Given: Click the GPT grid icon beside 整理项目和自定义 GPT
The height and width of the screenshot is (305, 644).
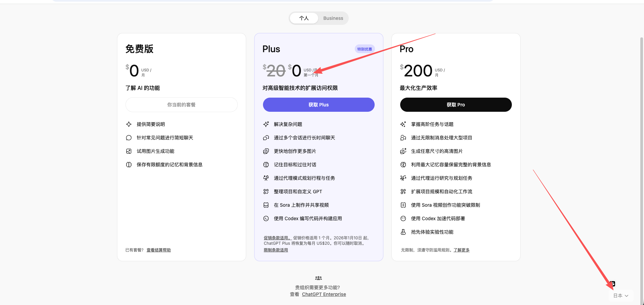Looking at the screenshot, I should [x=266, y=191].
